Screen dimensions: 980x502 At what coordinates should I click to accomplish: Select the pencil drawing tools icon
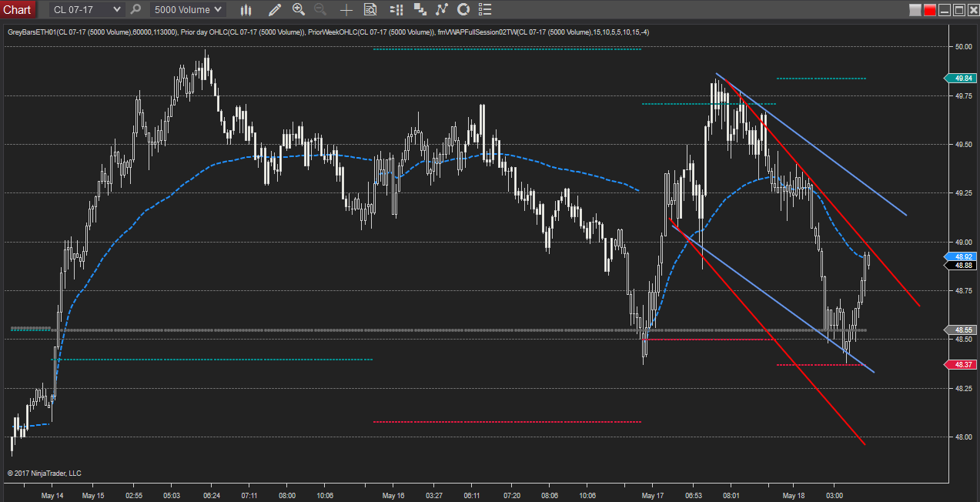tap(275, 9)
